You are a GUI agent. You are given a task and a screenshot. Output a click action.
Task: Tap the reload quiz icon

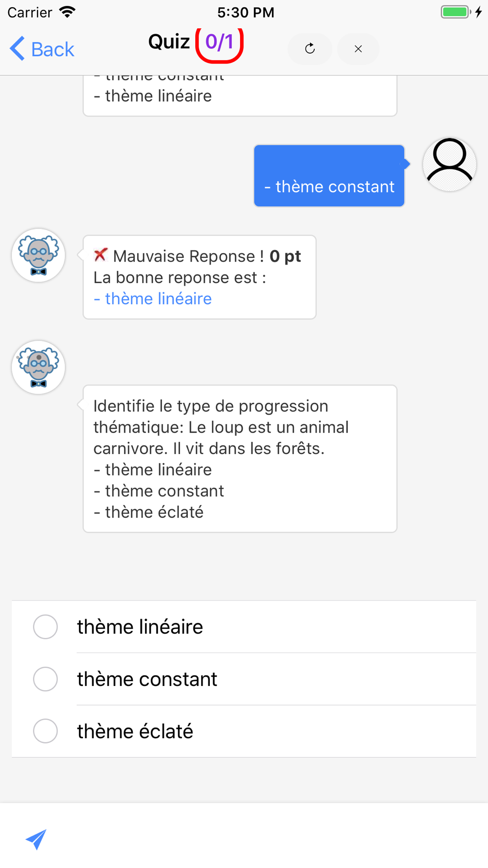click(310, 49)
